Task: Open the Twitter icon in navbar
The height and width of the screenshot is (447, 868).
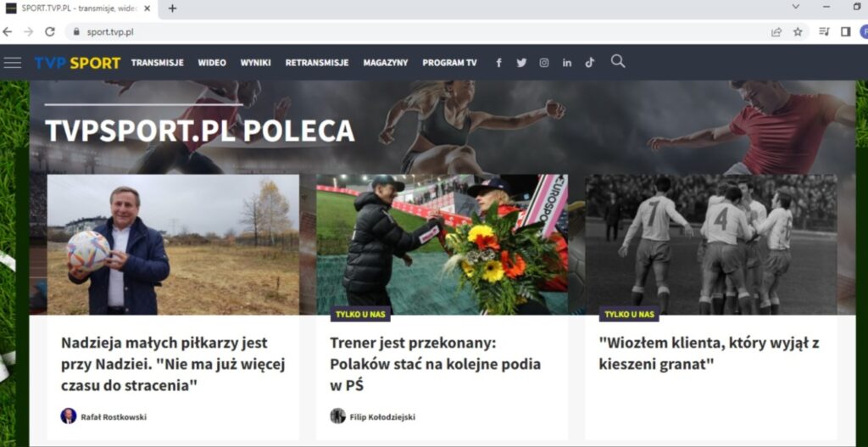Action: point(521,63)
